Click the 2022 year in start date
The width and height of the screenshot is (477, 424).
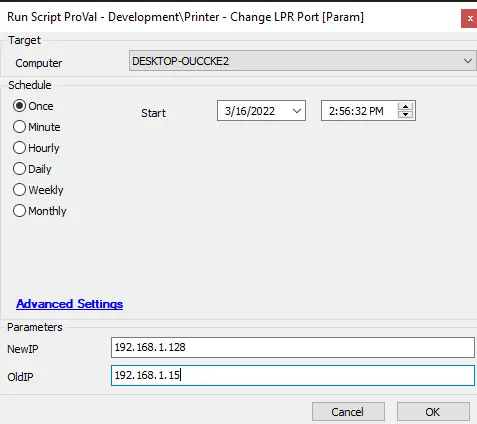(262, 111)
